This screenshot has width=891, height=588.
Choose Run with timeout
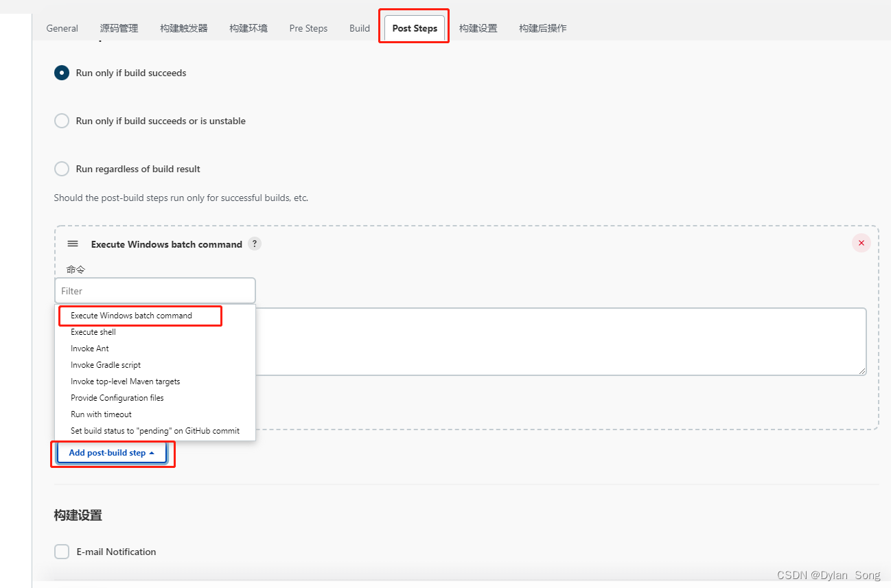tap(155, 414)
